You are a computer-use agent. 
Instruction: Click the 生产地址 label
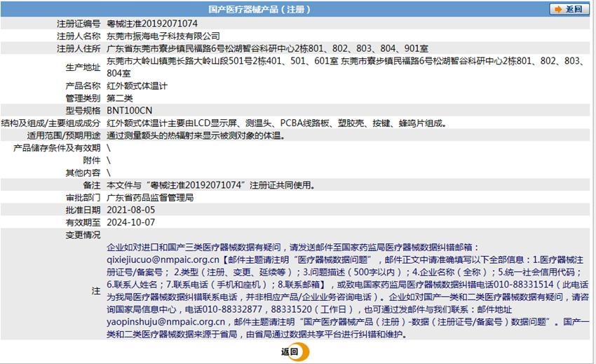(83, 67)
